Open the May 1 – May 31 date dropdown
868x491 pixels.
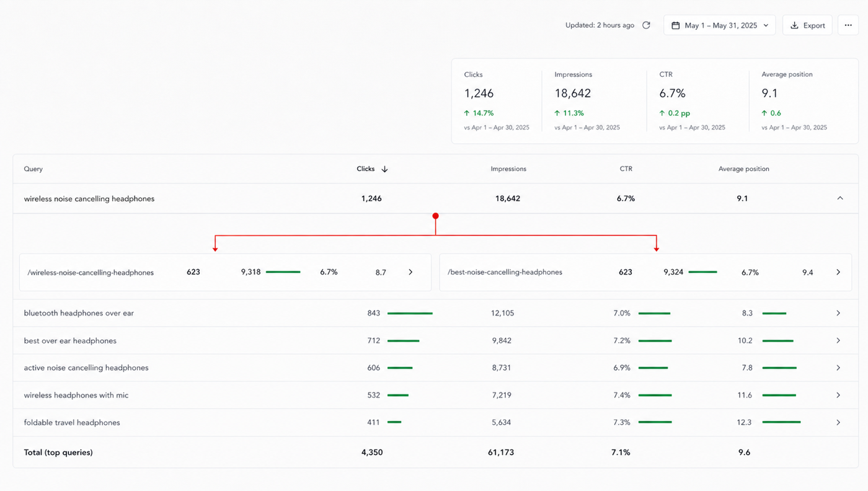[x=719, y=25]
